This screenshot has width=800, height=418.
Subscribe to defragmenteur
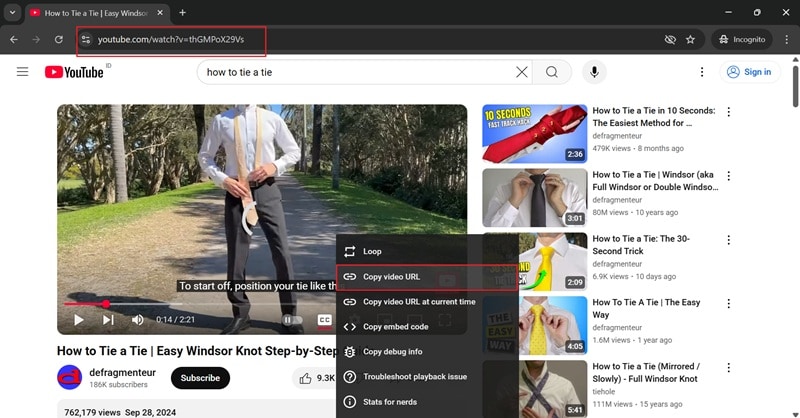200,378
